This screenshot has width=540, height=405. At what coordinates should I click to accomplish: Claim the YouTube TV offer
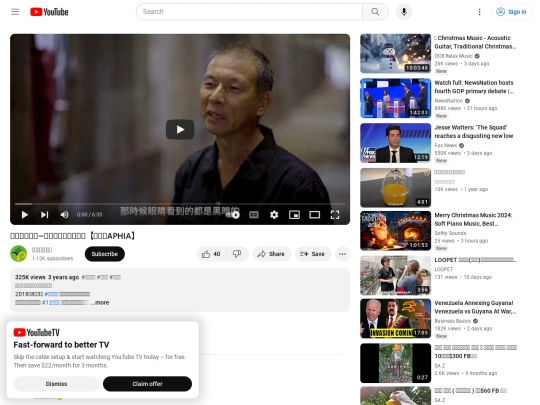[x=147, y=384]
